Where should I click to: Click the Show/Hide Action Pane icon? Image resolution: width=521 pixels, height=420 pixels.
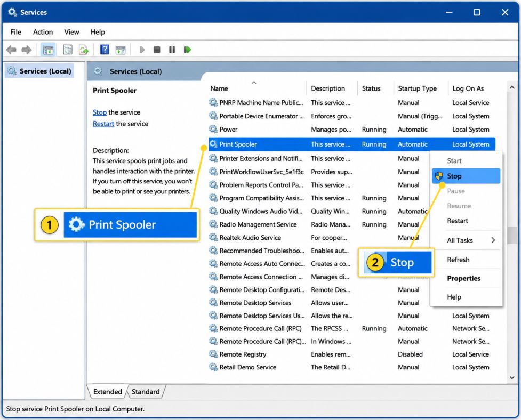point(121,50)
